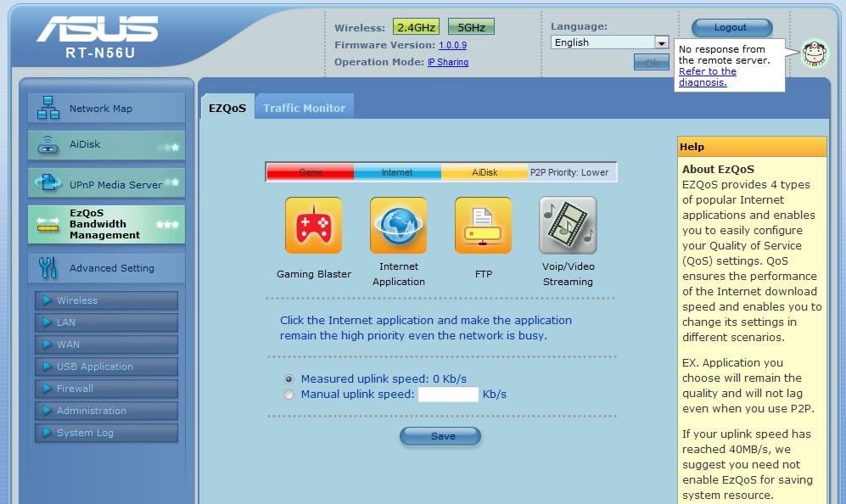Click the About EzQoS help heading
846x504 pixels.
click(718, 169)
